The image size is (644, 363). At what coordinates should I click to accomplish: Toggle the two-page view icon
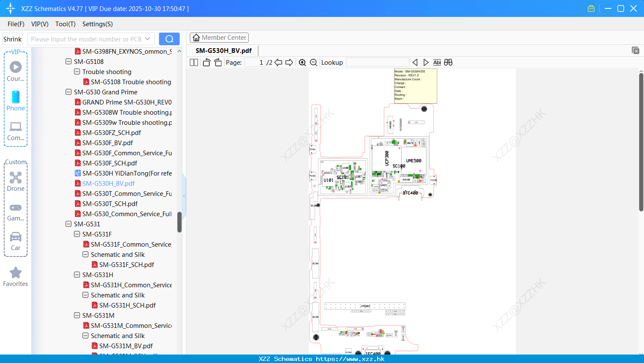coord(194,63)
